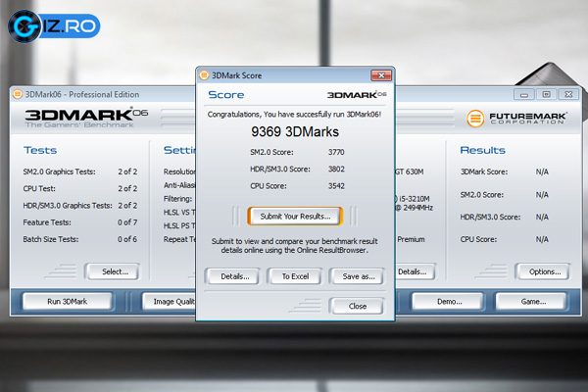Click the i5-3210M processor text
Image resolution: width=588 pixels, height=392 pixels.
[x=413, y=199]
